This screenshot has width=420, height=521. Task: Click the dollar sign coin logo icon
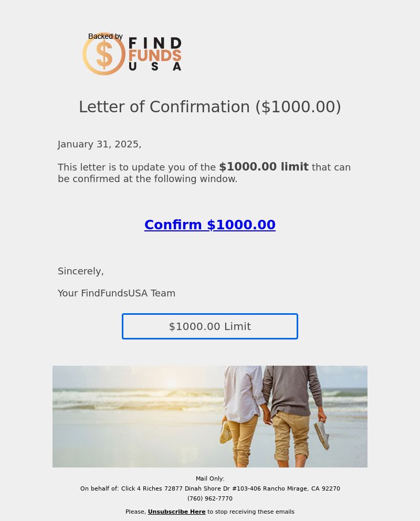tap(104, 54)
